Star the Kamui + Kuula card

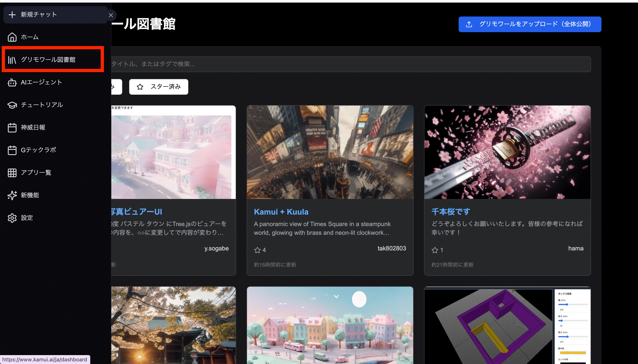click(x=257, y=250)
